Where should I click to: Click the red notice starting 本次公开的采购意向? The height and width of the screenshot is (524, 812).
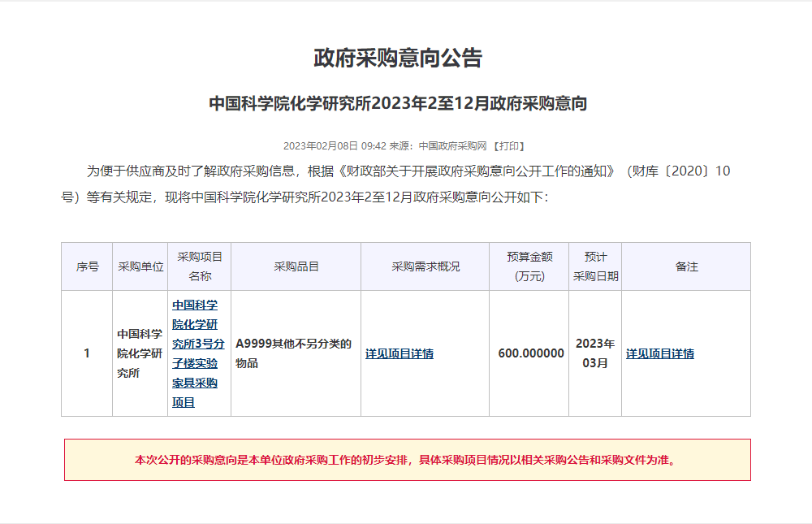coord(408,460)
